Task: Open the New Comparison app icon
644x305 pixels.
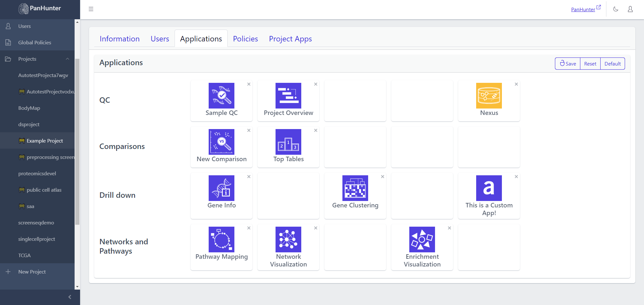Action: coord(221,142)
